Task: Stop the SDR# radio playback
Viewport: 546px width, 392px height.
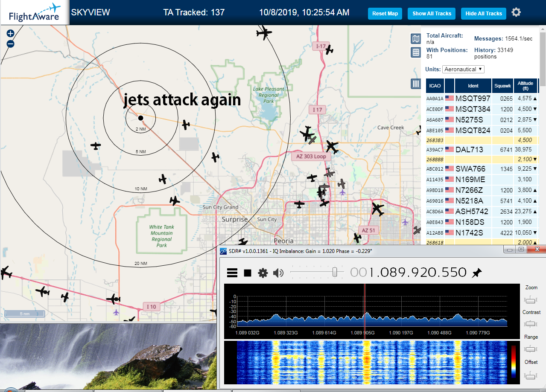Action: coord(248,273)
